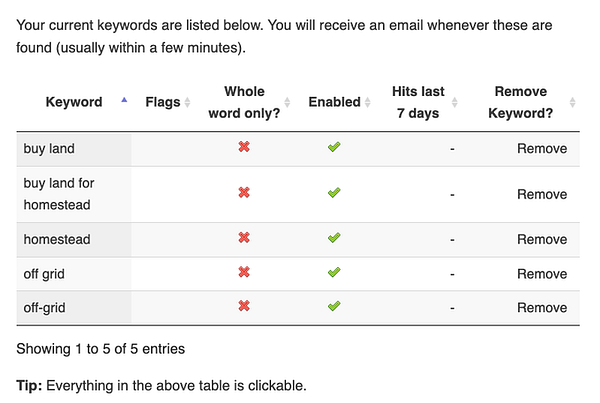The image size is (600, 403).
Task: Remove the homestead keyword
Action: pyautogui.click(x=542, y=240)
